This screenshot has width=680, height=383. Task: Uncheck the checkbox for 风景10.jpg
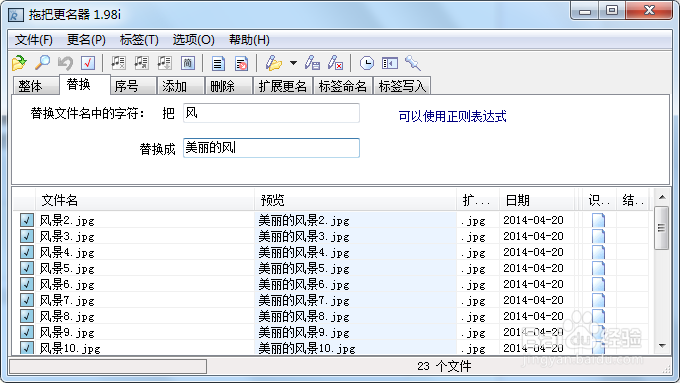click(x=27, y=348)
